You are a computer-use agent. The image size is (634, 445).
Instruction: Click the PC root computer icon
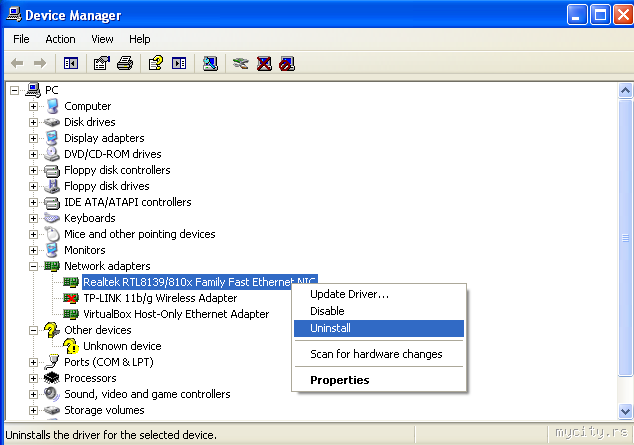pos(33,90)
